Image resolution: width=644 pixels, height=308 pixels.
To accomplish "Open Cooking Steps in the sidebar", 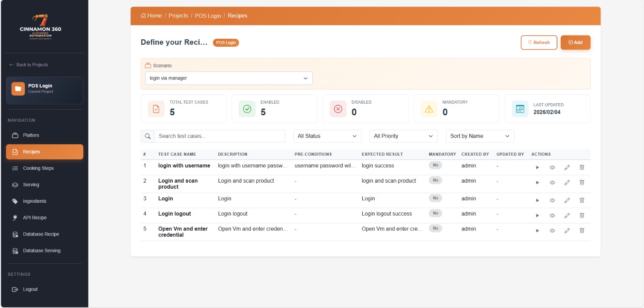I will 38,169.
